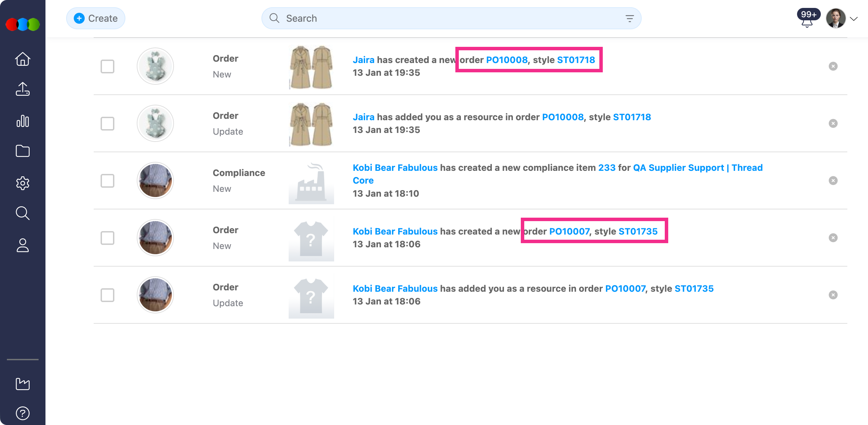Open the folder icon in the sidebar
Screen dimensions: 868x425
pos(23,151)
